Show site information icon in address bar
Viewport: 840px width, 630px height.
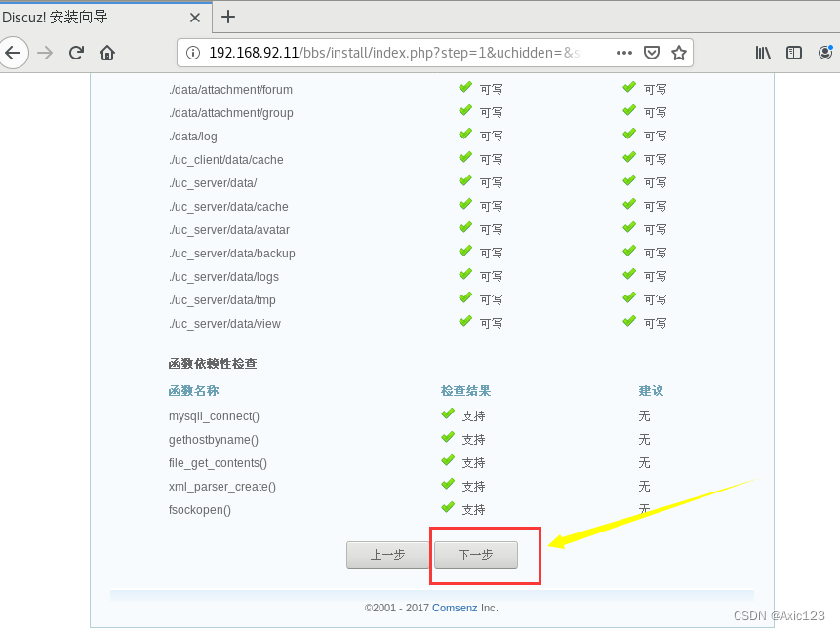(193, 53)
